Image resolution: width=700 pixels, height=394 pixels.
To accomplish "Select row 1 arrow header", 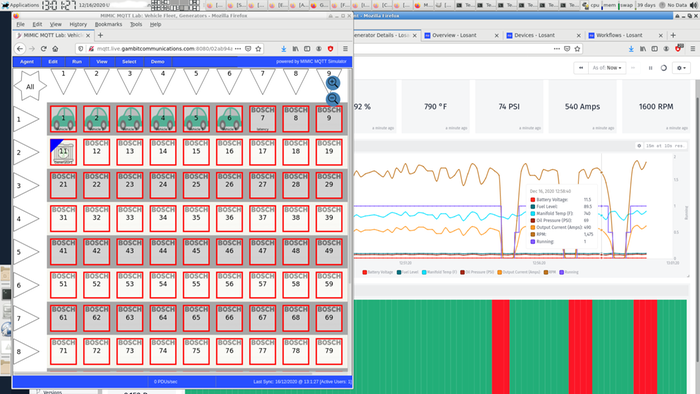I will 26,119.
